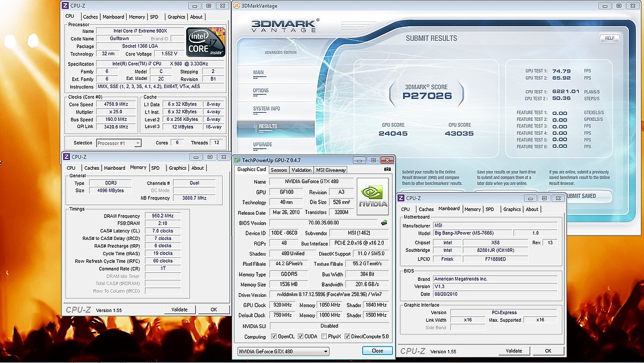Click the Bandwidth field 201.6 GB/s
644x363 pixels.
point(367,285)
